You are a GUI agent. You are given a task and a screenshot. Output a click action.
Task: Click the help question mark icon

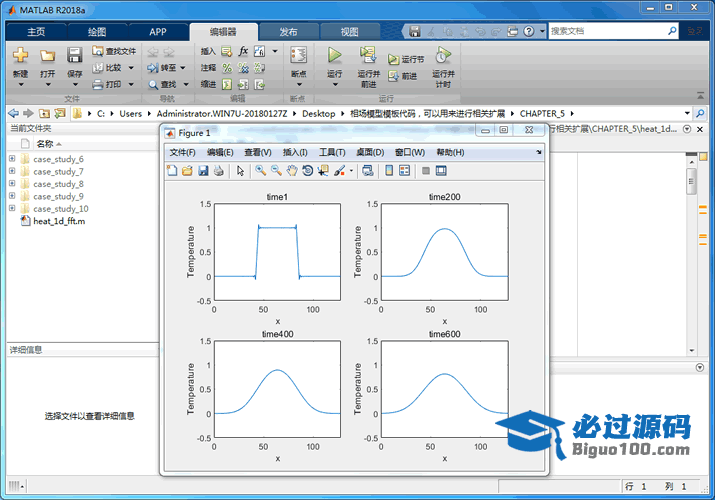point(528,31)
